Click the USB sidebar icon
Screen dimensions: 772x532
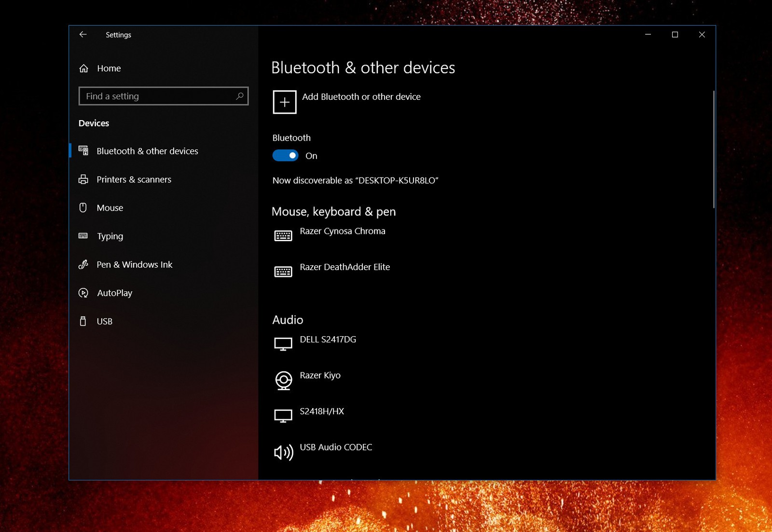[83, 321]
